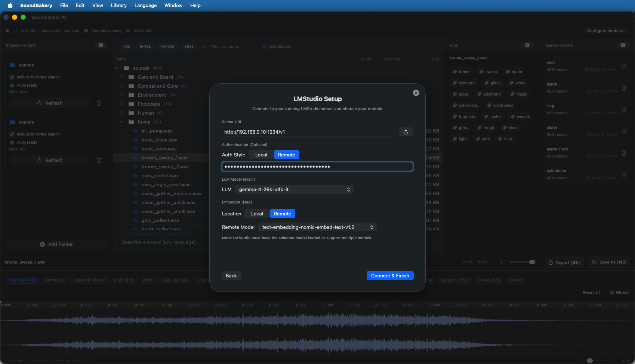The image size is (635, 364).
Task: Collapse the Indexed Folders panel
Action: coord(101,45)
